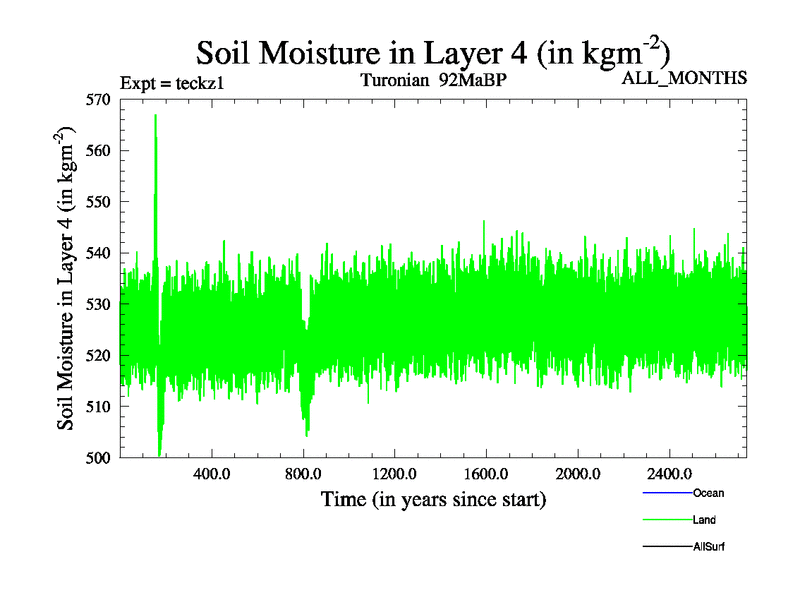Click the tallest green spike peak near 567
The image size is (800, 600).
coord(155,118)
